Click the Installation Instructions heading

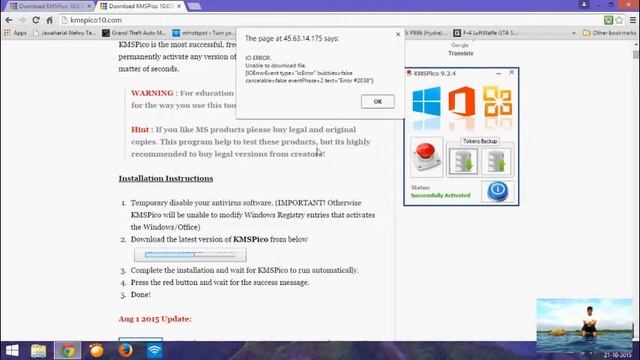point(166,178)
